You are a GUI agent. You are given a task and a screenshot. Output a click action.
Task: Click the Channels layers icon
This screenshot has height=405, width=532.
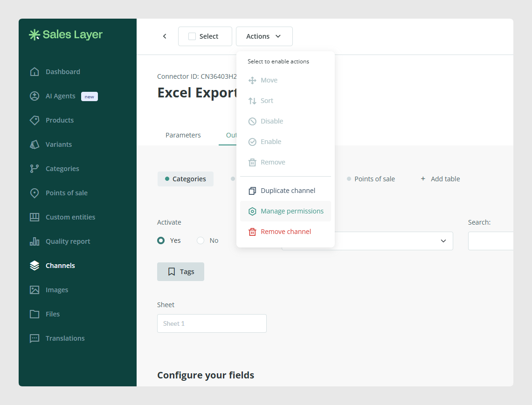[x=34, y=266]
